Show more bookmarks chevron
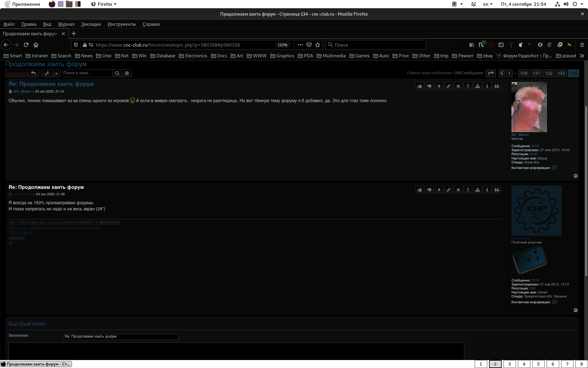Screen dimensions: 588x368 [x=582, y=56]
